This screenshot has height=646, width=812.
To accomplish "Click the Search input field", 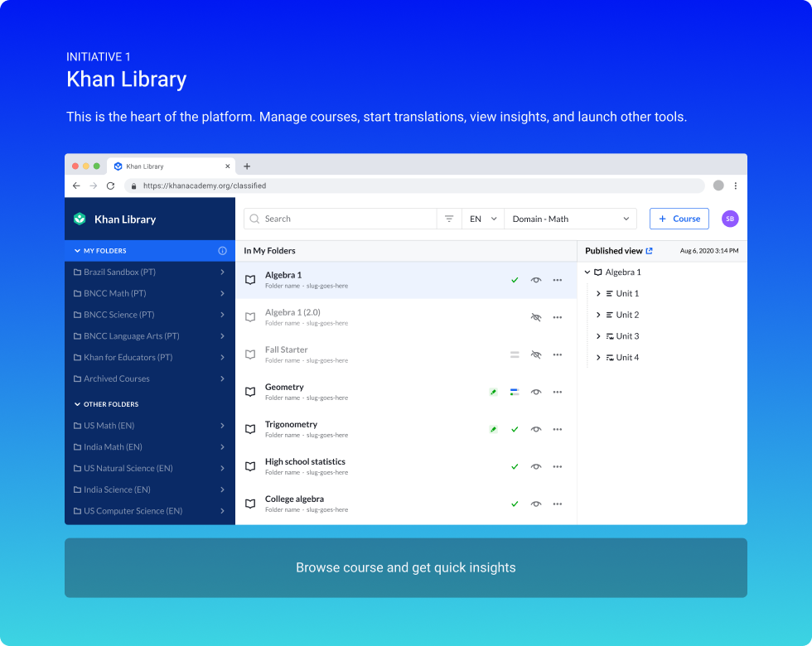I will pos(341,219).
